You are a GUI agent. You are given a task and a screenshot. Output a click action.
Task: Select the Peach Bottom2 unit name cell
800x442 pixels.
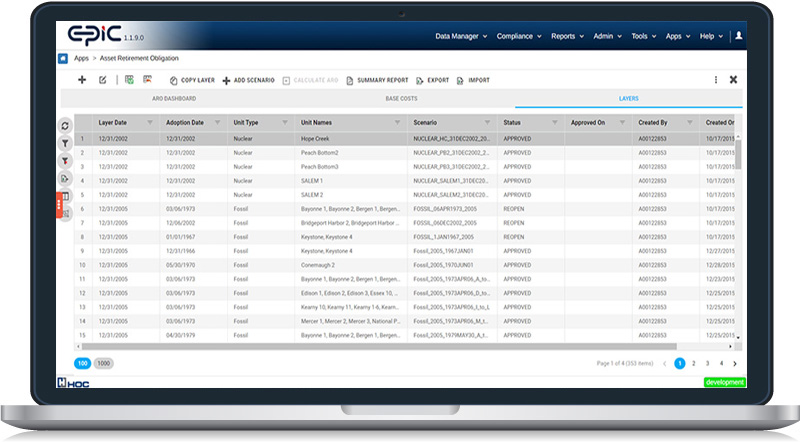[x=351, y=153]
